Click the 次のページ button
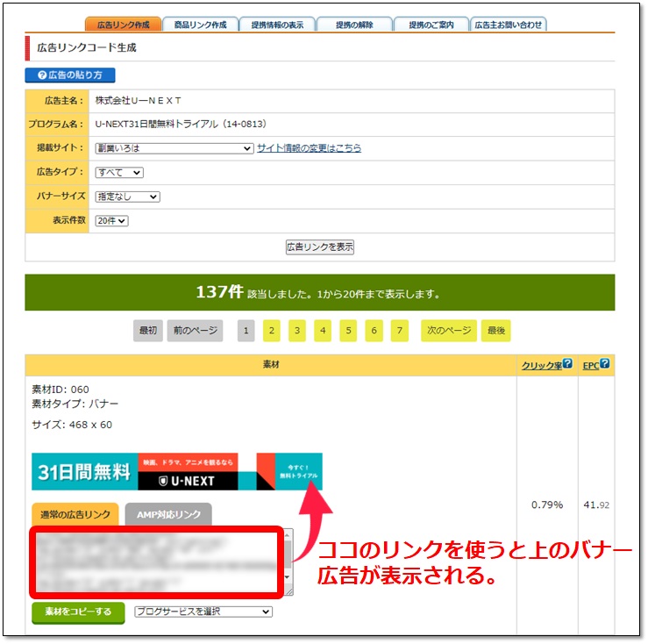The width and height of the screenshot is (648, 644). coord(449,331)
